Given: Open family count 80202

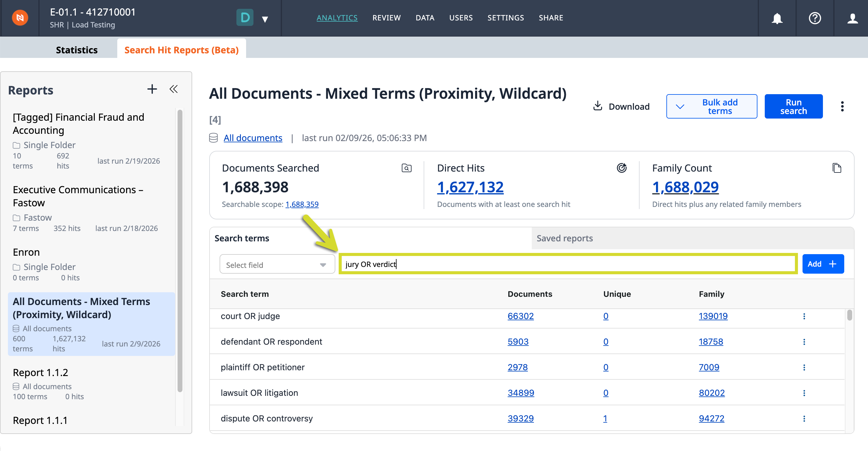Looking at the screenshot, I should point(712,393).
